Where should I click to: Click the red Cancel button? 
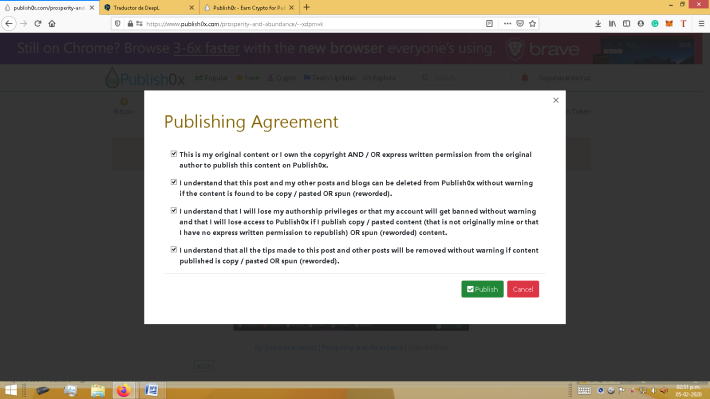pos(523,289)
